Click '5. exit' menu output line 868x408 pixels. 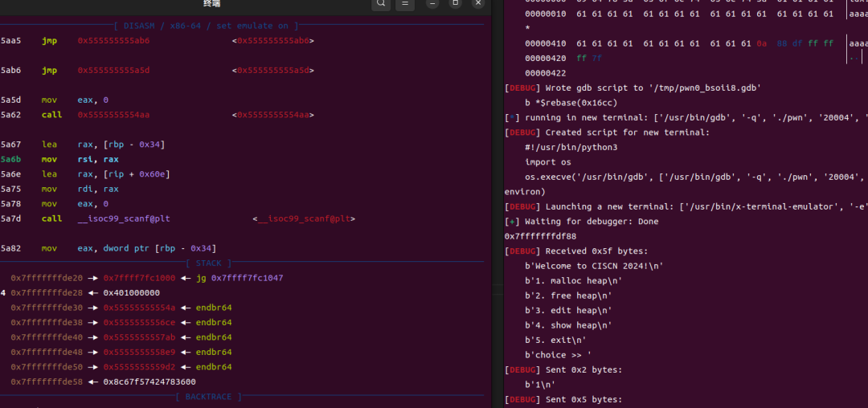tap(556, 341)
